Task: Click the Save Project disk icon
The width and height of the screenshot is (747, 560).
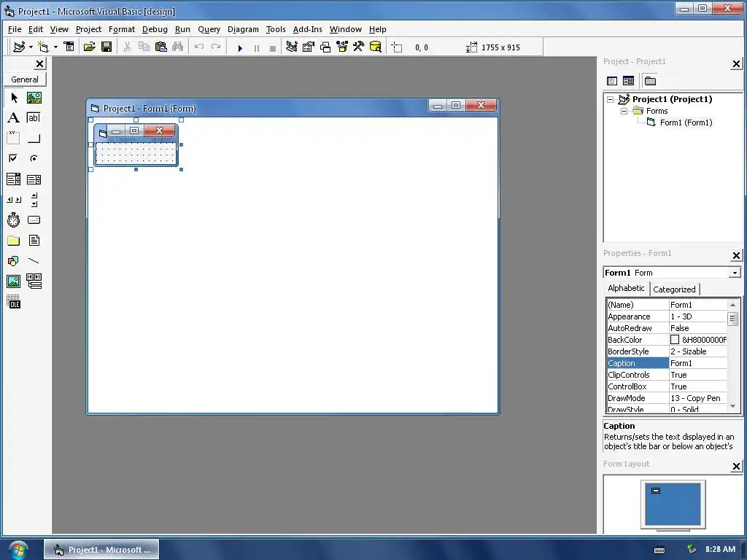Action: point(107,47)
